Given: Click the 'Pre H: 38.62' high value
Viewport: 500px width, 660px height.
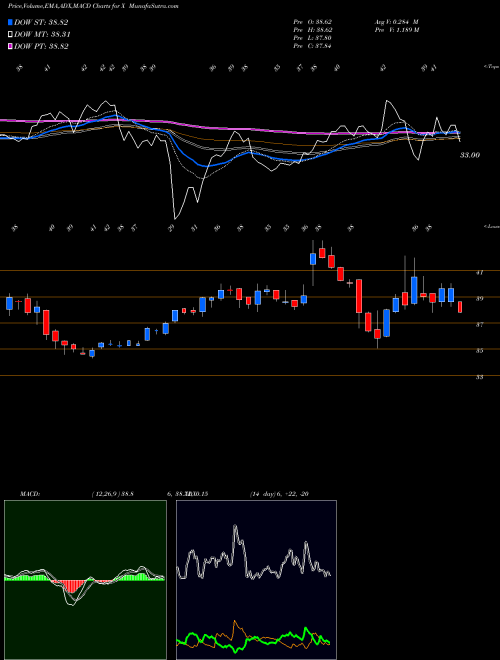Looking at the screenshot, I should pyautogui.click(x=313, y=30).
